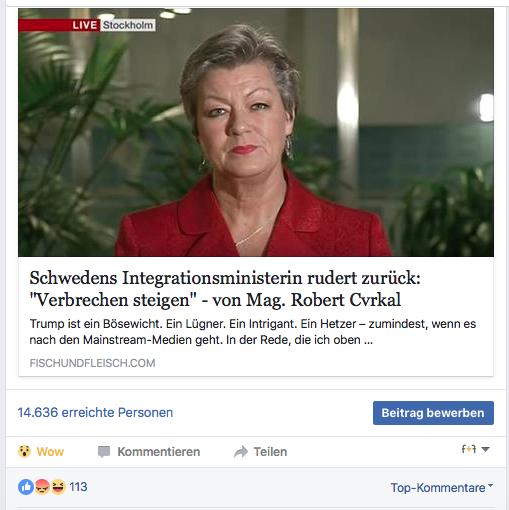Click the article description text snippet

tap(253, 332)
